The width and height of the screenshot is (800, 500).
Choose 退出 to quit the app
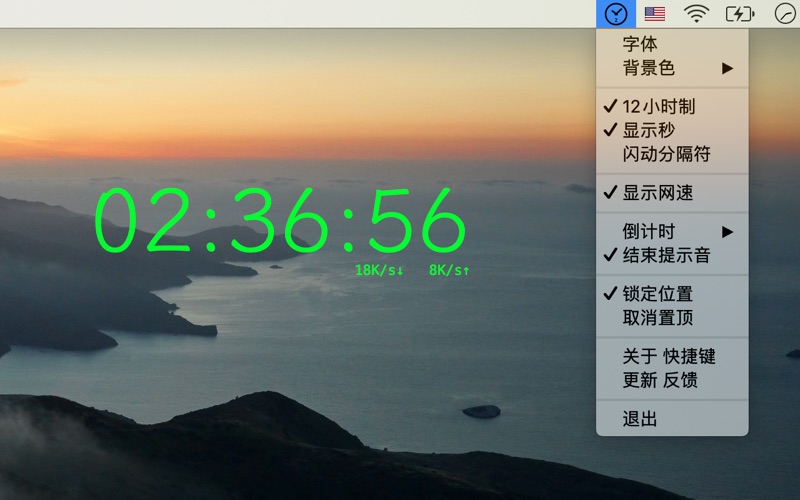[x=672, y=419]
